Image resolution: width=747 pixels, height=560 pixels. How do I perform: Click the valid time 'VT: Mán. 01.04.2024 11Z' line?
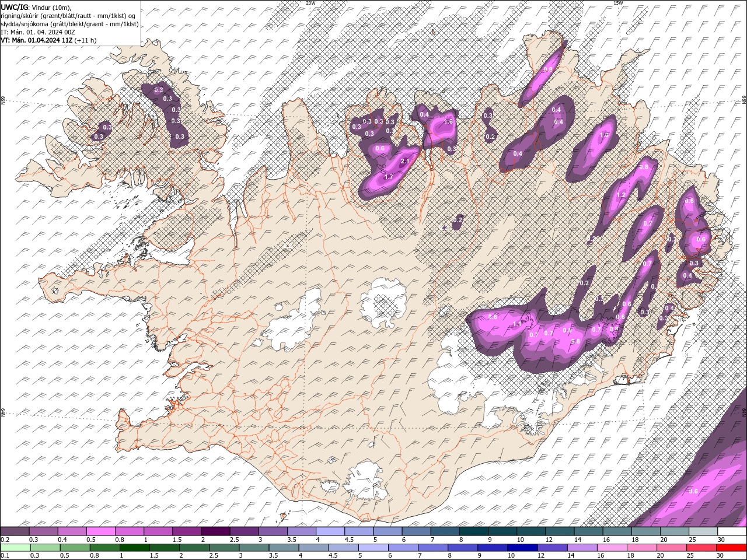[37, 40]
